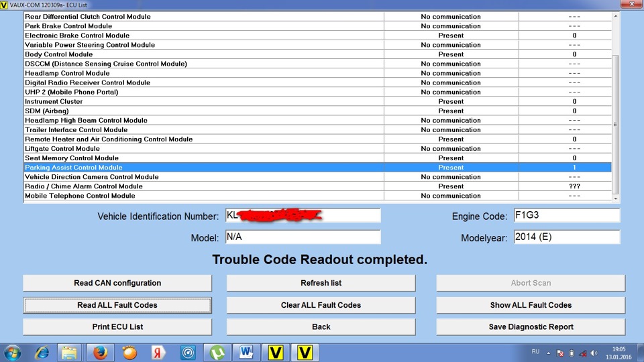The image size is (644, 362).
Task: Select Remote Heater and Air Conditioning row
Action: click(317, 139)
